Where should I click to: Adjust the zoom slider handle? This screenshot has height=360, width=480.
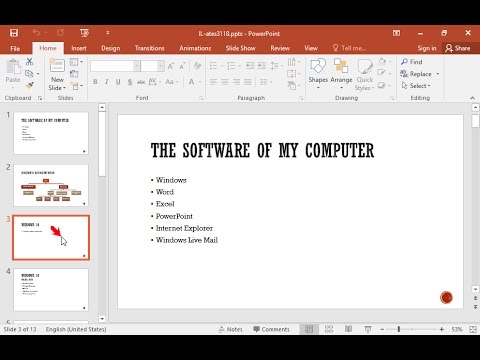click(399, 329)
